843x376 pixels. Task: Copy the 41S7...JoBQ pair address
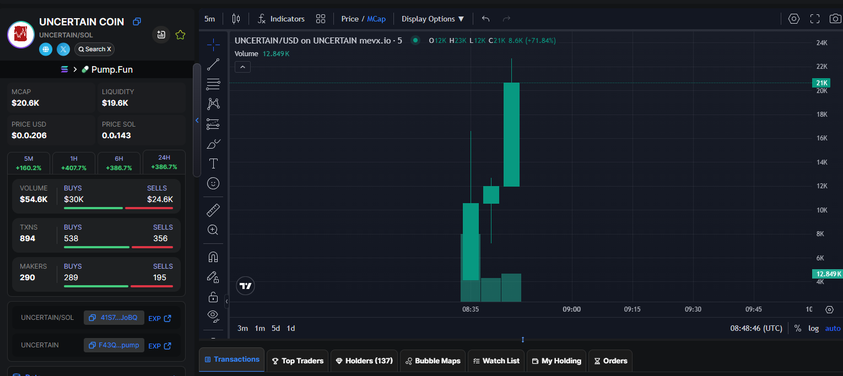click(x=113, y=318)
